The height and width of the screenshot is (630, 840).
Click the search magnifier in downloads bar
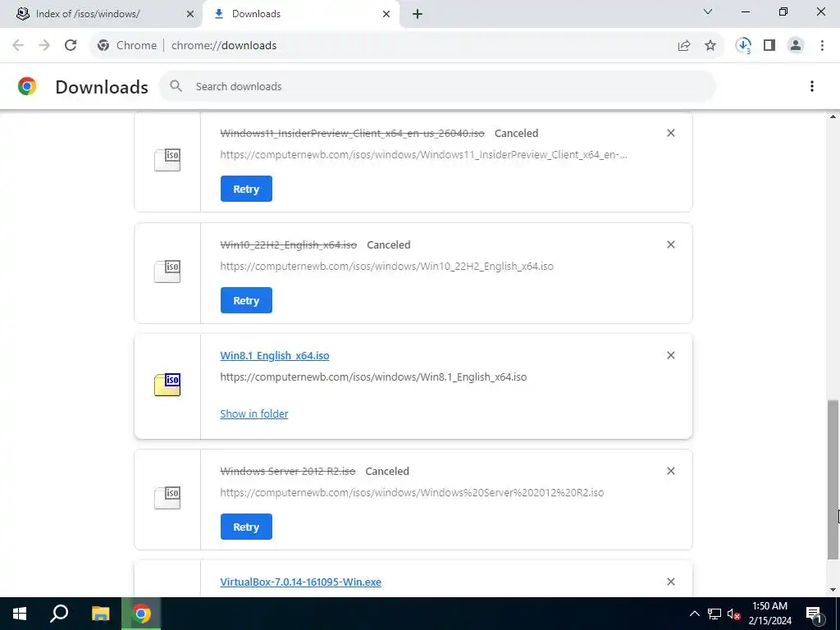(x=176, y=85)
